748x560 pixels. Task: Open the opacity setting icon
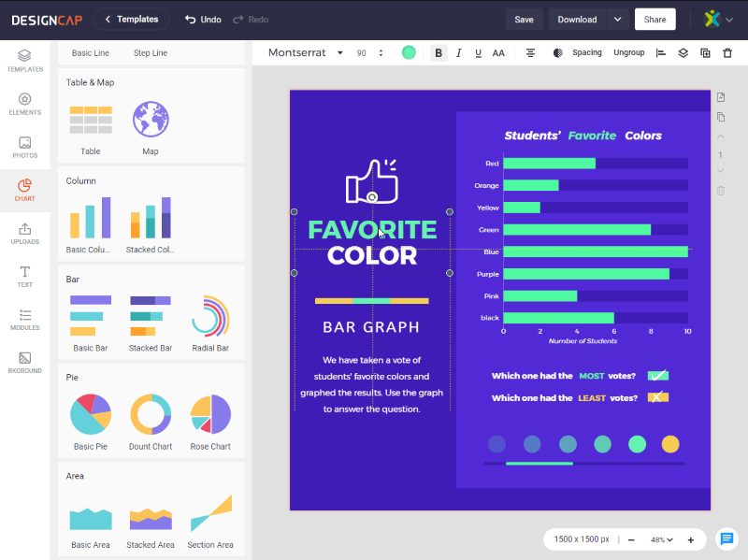point(557,53)
